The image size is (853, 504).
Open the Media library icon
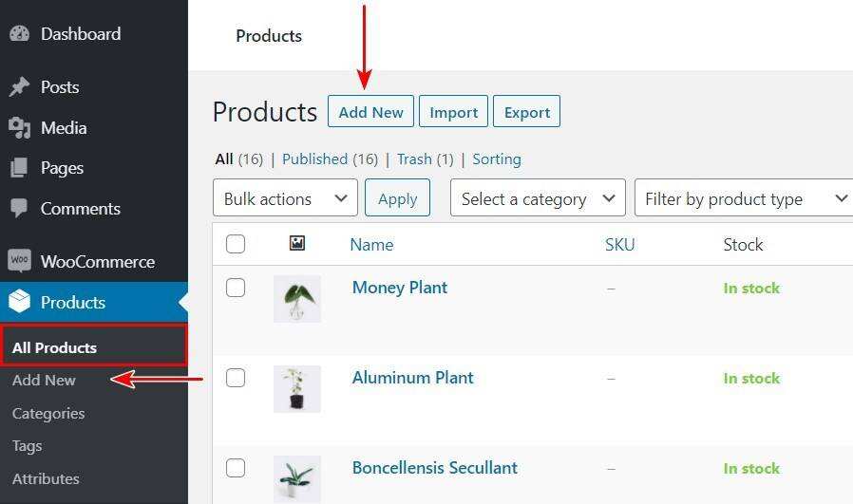click(x=20, y=128)
